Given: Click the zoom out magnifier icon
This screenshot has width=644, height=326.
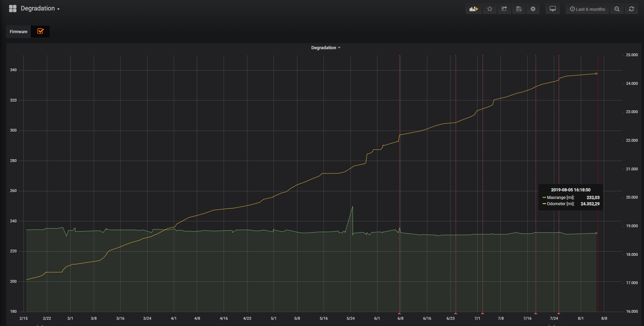Looking at the screenshot, I should tap(617, 9).
